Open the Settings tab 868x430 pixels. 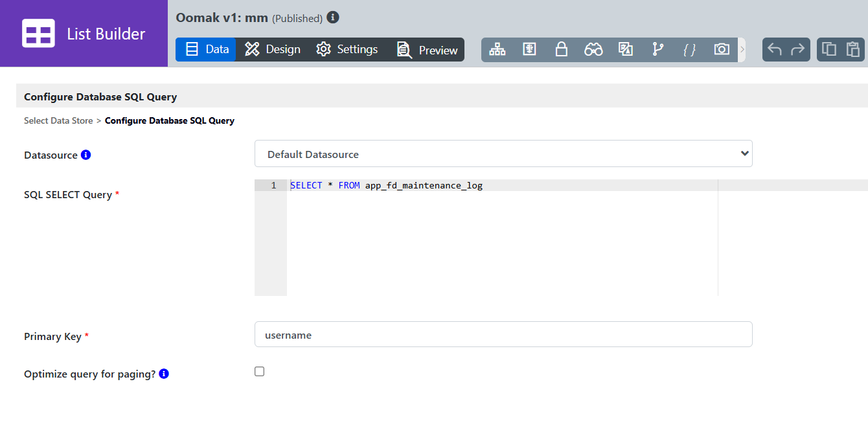(347, 50)
